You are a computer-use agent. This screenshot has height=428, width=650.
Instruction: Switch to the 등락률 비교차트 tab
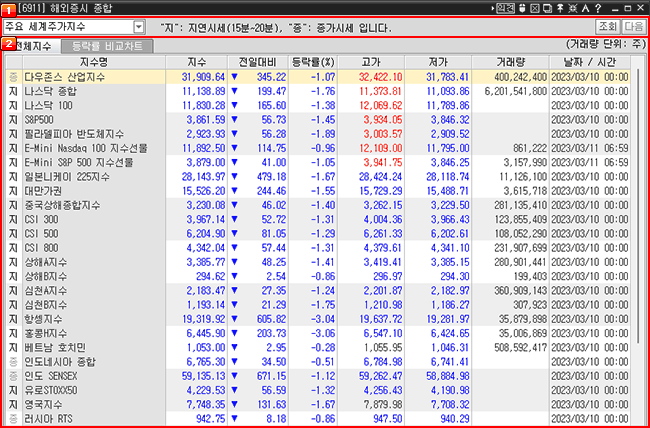[x=107, y=46]
